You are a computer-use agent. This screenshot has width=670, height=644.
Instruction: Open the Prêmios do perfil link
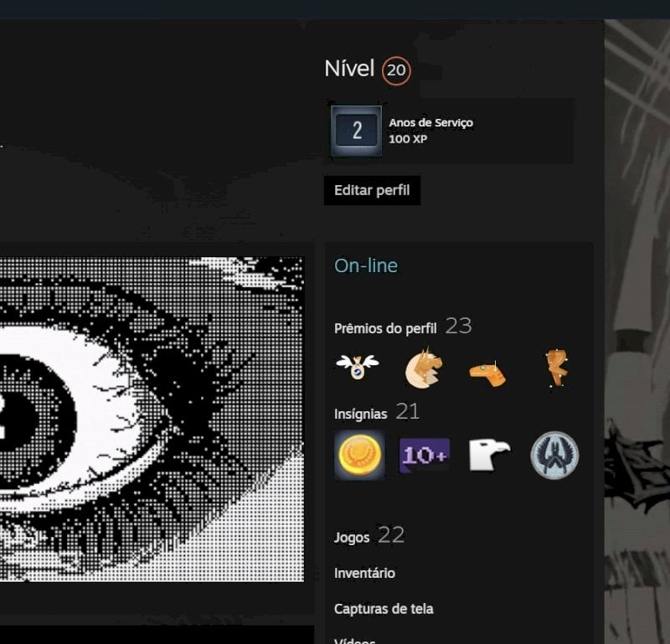pyautogui.click(x=385, y=328)
